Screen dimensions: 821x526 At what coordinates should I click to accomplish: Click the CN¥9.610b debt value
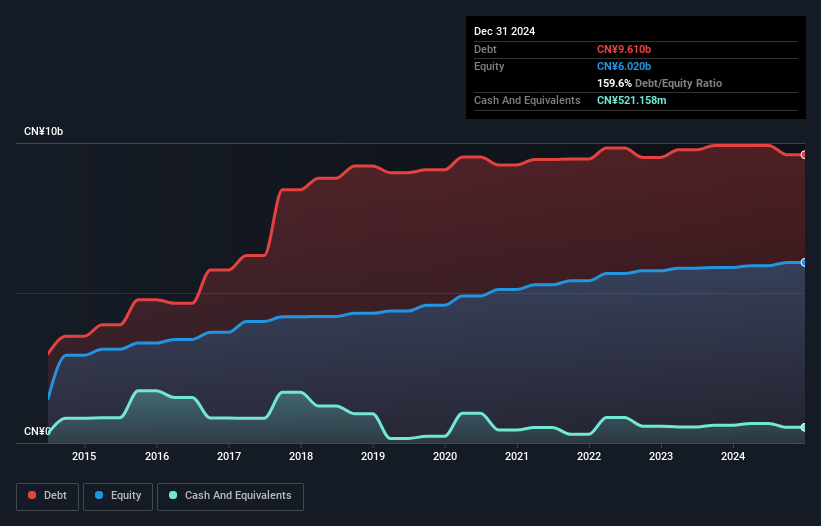[624, 49]
